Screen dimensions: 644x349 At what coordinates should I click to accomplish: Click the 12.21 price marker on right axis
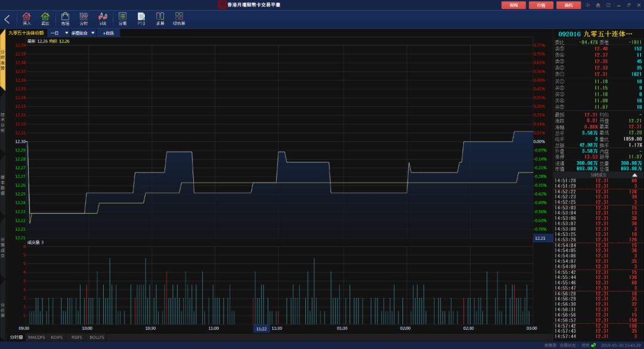[x=543, y=239]
